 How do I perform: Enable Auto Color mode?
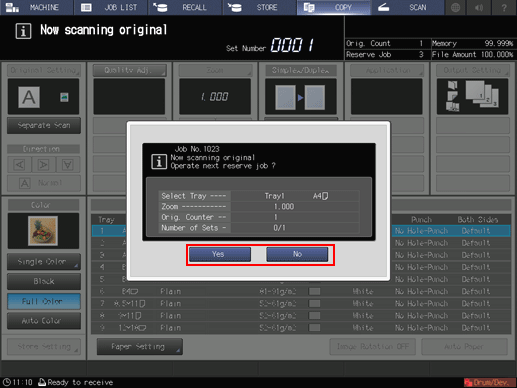pos(44,321)
